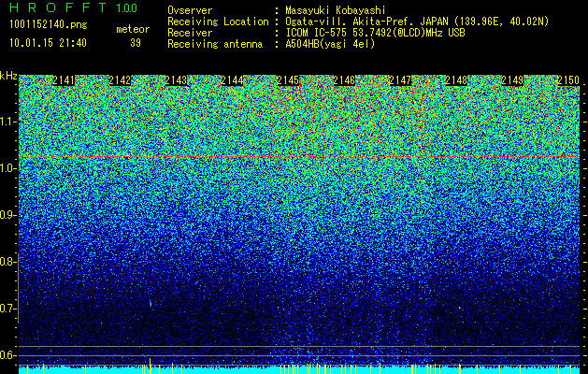Click the 0.7 kHz axis label
Viewport: 588px width, 374px height.
(x=8, y=309)
